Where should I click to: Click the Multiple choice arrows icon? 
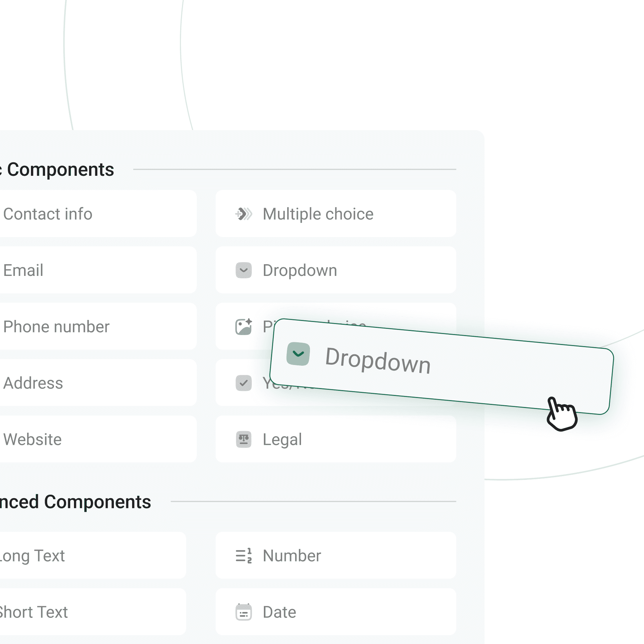tap(244, 214)
